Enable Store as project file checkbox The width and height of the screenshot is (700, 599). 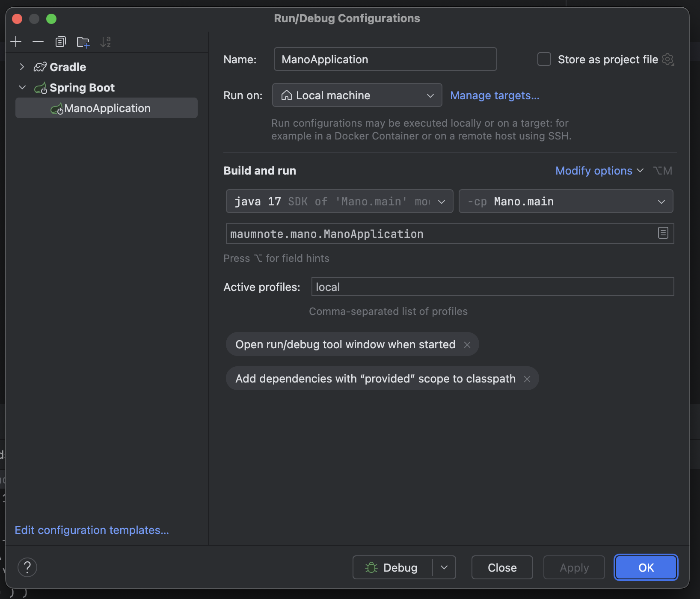(x=544, y=59)
